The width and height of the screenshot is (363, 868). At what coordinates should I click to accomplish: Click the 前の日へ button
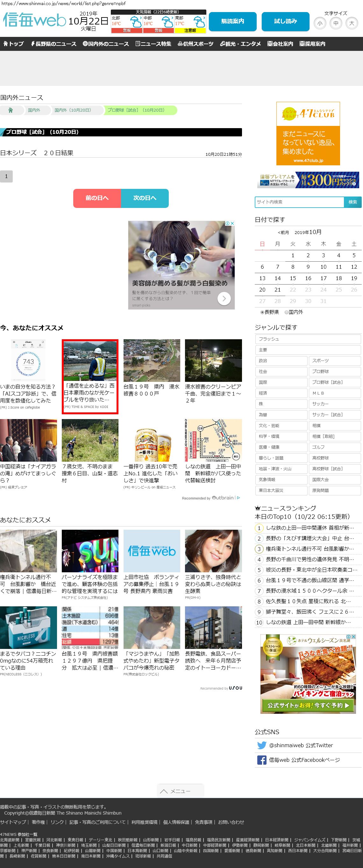coord(97,198)
